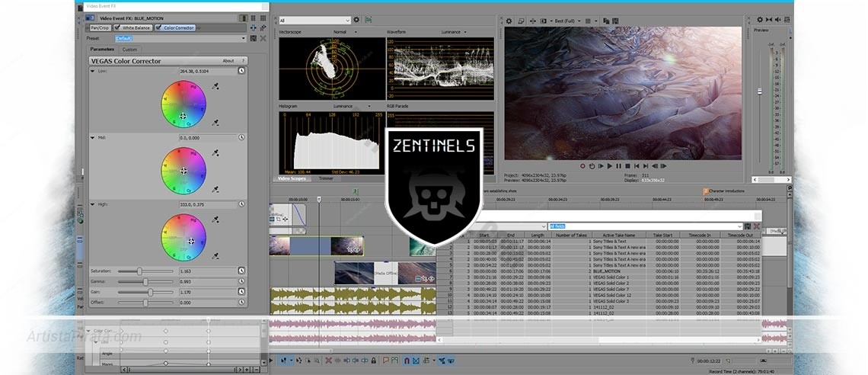The height and width of the screenshot is (375, 868).
Task: Open the Preset dropdown in Video Event FX
Action: 244,38
